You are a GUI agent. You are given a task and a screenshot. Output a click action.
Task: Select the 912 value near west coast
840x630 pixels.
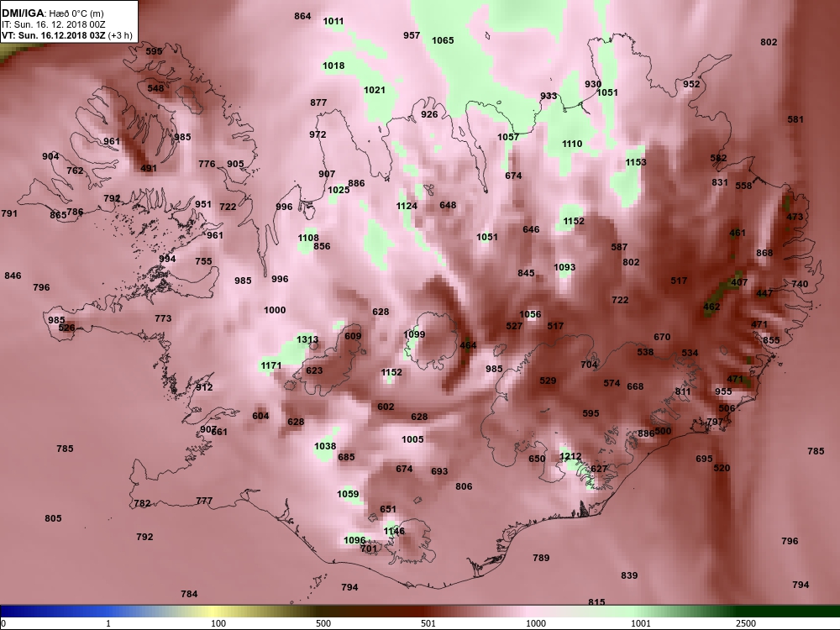204,387
